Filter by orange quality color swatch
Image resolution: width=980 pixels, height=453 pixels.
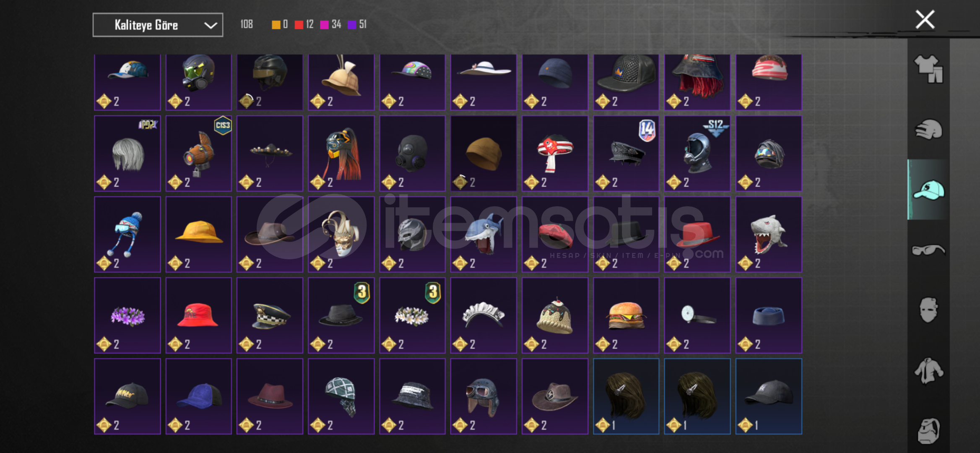coord(276,25)
